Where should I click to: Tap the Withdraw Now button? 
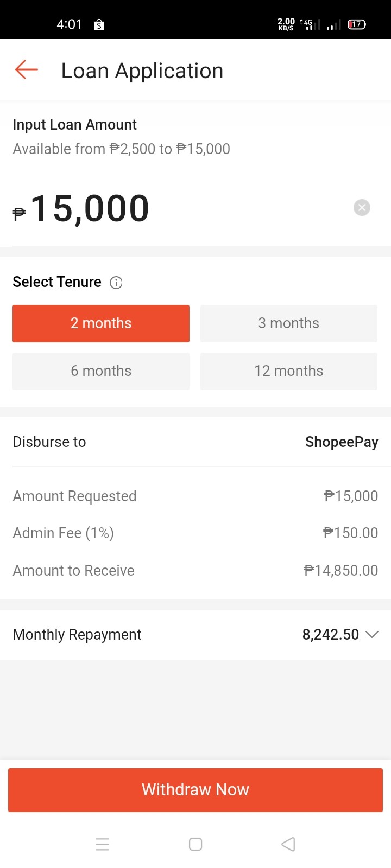point(195,790)
